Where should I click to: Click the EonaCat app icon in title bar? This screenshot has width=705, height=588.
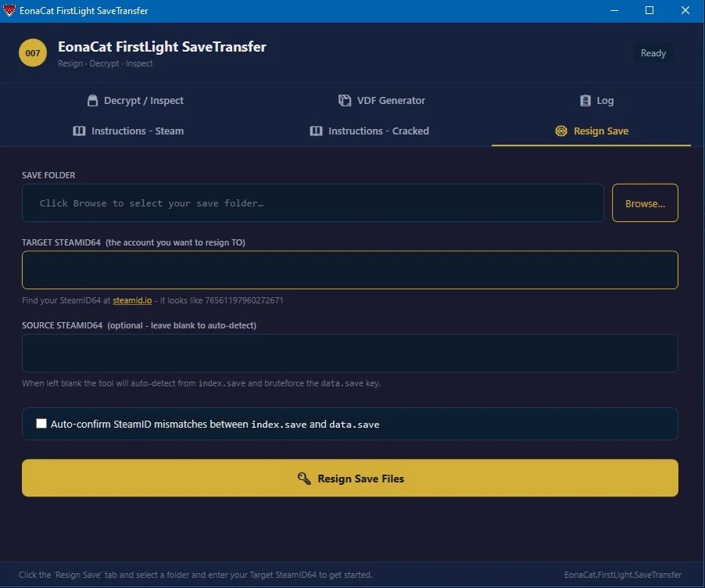point(9,10)
